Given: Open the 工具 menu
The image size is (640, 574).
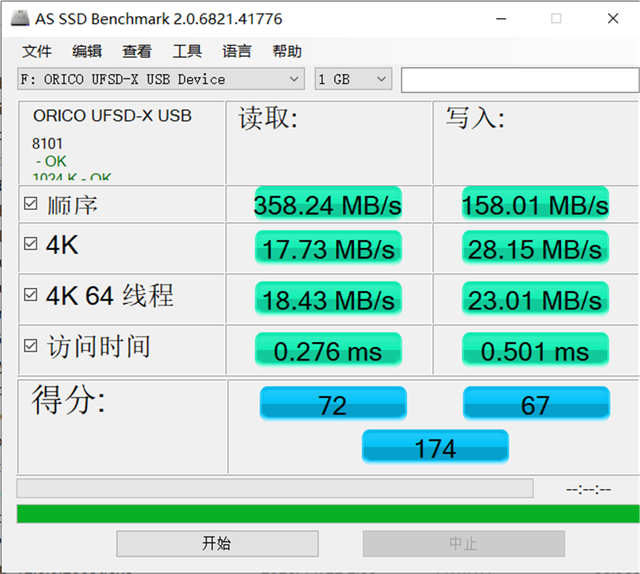Looking at the screenshot, I should tap(187, 51).
